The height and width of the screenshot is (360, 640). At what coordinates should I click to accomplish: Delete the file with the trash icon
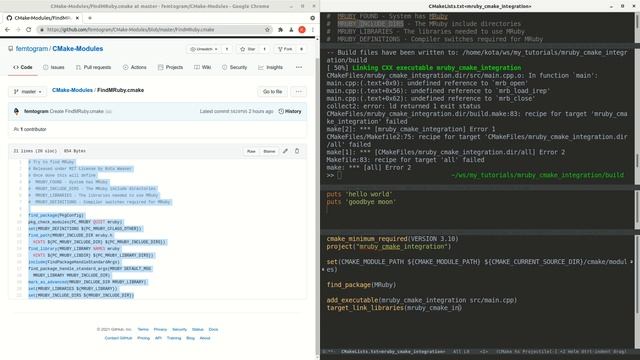(x=297, y=151)
